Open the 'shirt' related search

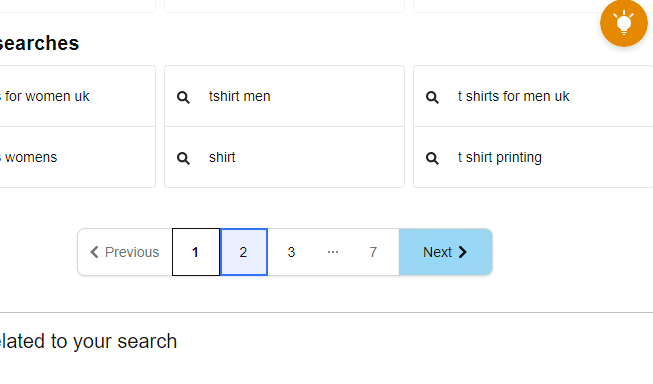[284, 157]
